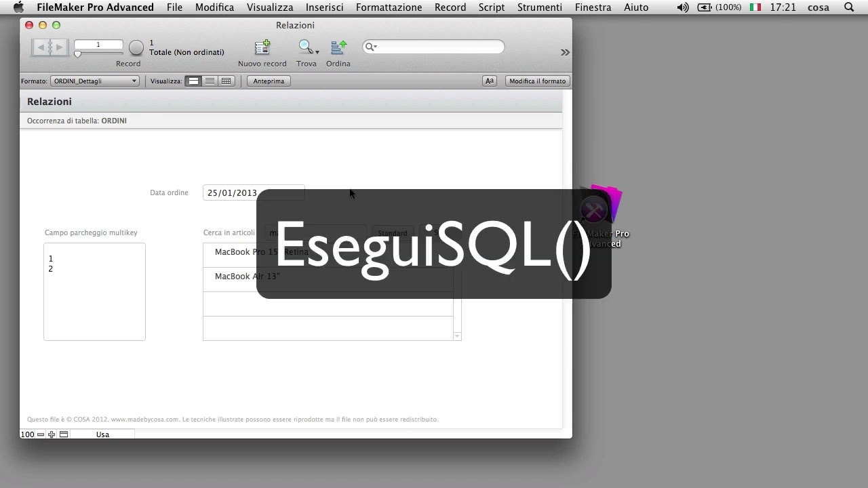Image resolution: width=868 pixels, height=488 pixels.
Task: Adjust the record slider handle
Action: [77, 54]
